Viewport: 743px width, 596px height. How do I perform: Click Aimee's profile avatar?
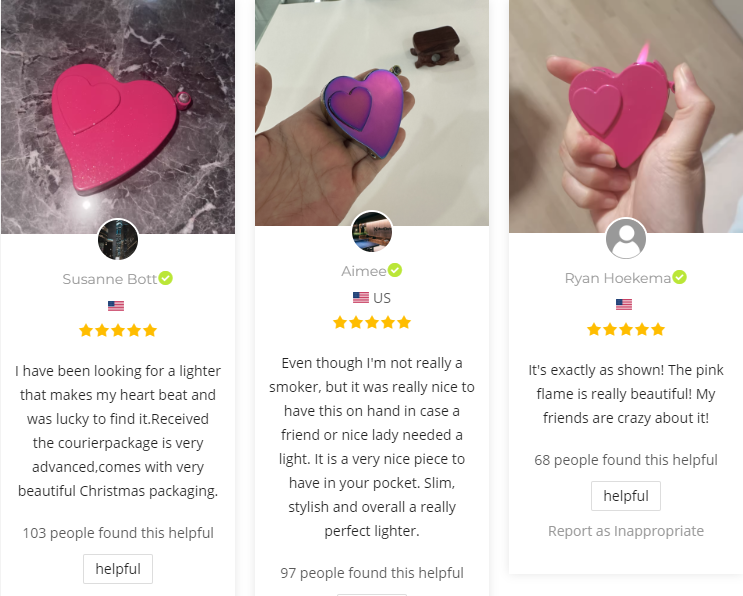[372, 231]
